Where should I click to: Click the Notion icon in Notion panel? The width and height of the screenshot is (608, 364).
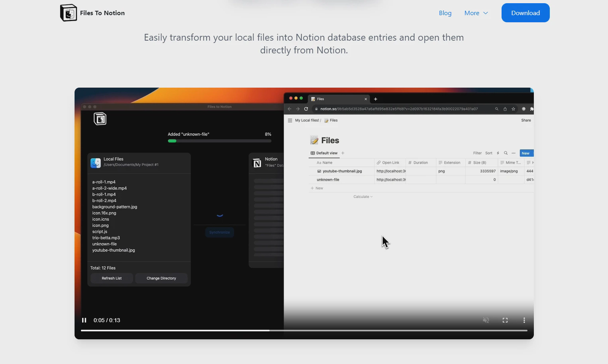point(257,163)
